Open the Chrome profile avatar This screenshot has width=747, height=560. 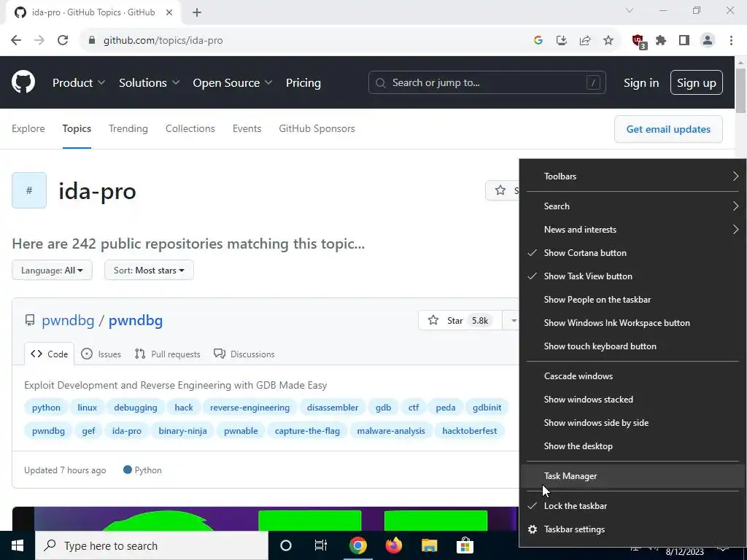tap(708, 41)
